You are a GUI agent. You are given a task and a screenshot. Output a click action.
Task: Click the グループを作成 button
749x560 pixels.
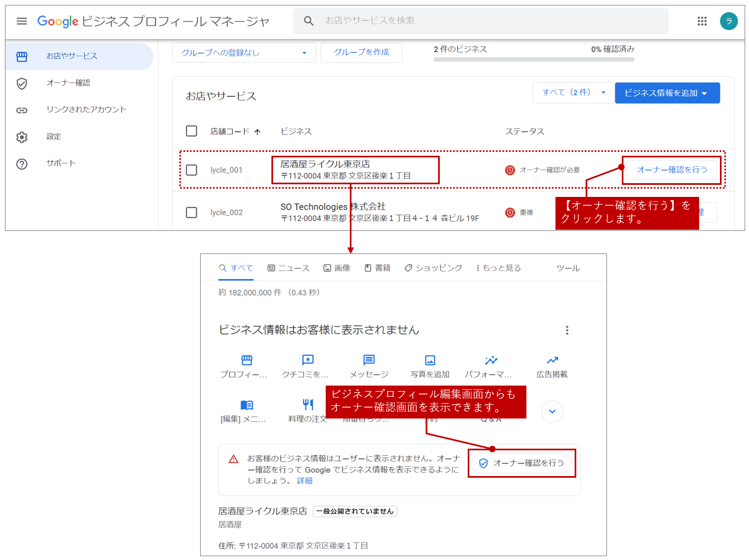[x=361, y=53]
